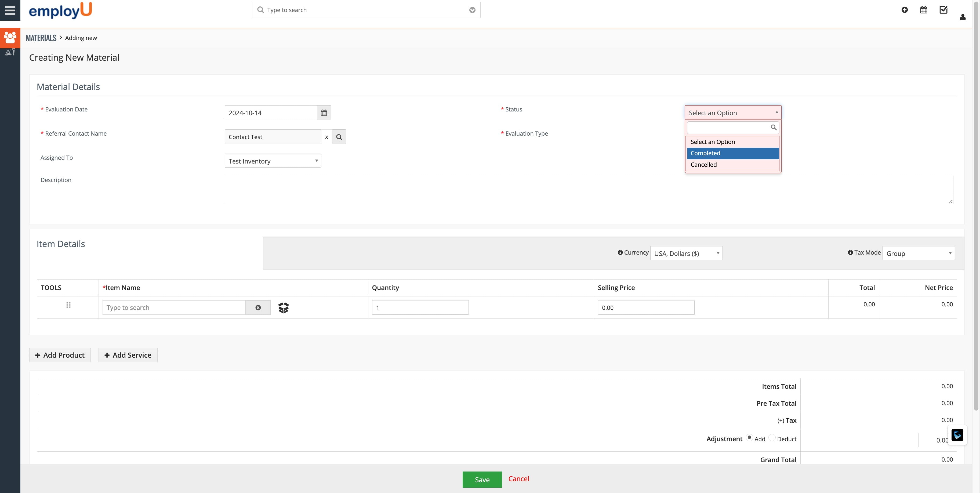Click the item stock boxes icon
This screenshot has width=980, height=493.
pyautogui.click(x=284, y=307)
